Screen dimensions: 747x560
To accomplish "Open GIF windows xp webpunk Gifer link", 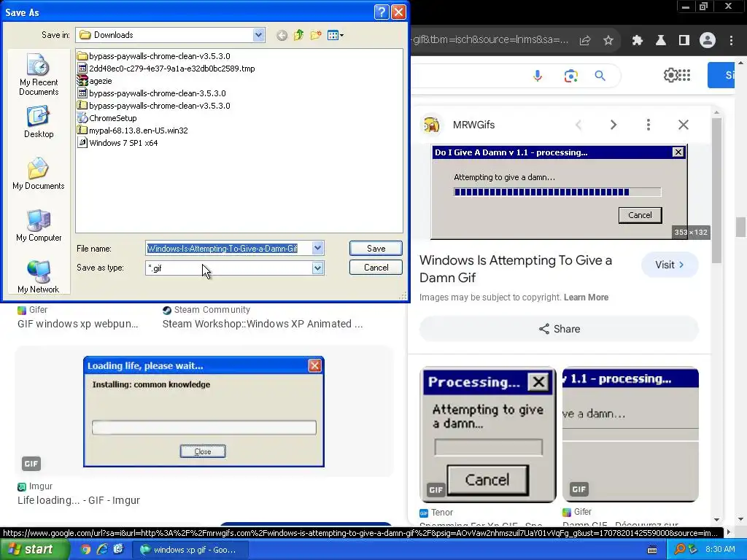I will point(77,324).
